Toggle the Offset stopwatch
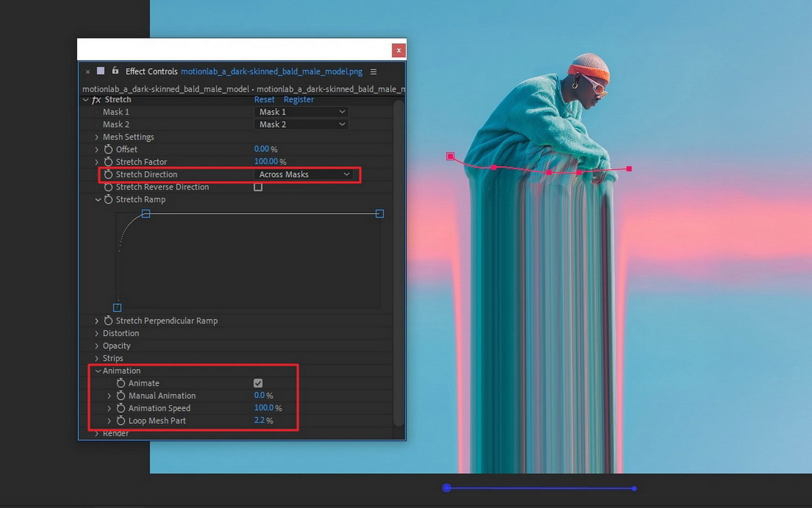Viewport: 812px width, 508px height. tap(108, 149)
